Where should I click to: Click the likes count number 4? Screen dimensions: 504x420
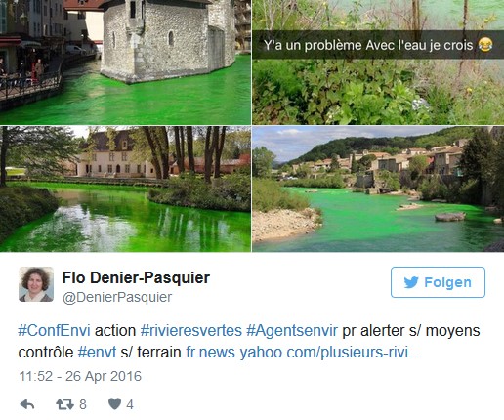pos(130,404)
